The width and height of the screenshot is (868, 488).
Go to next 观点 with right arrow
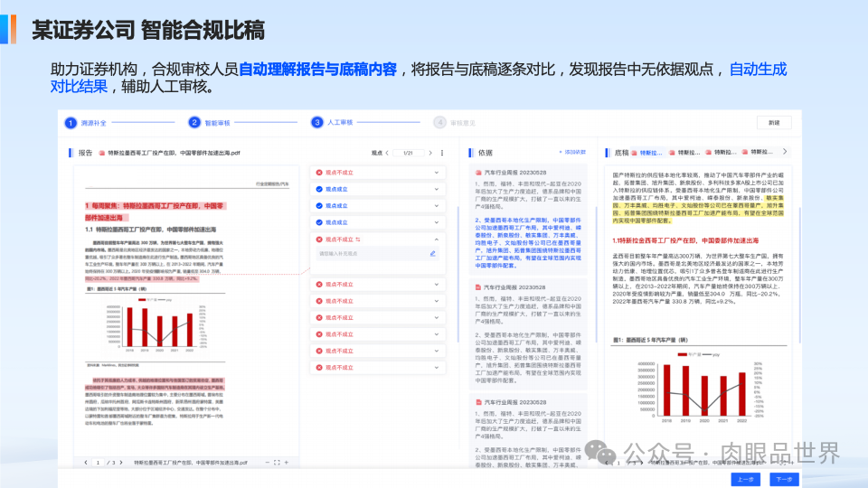coord(430,153)
